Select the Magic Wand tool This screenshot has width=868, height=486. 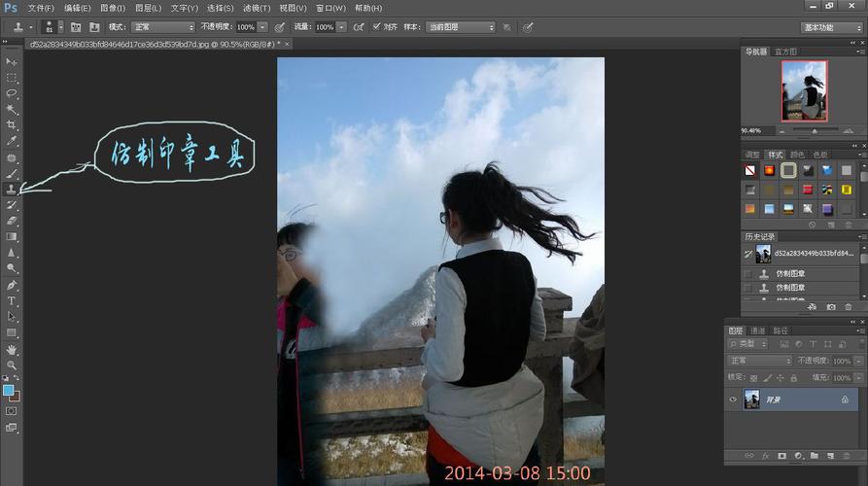(11, 109)
